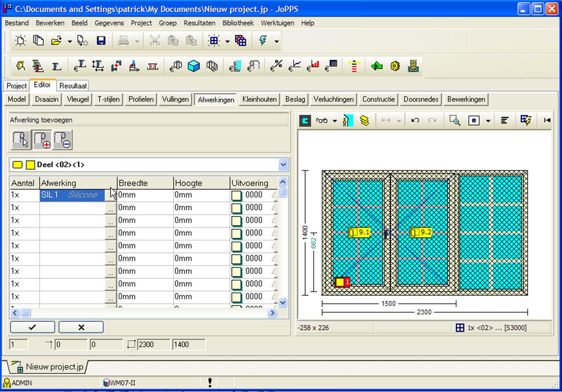Click the yellow stacked layers icon
Image resolution: width=562 pixels, height=392 pixels.
(x=364, y=120)
